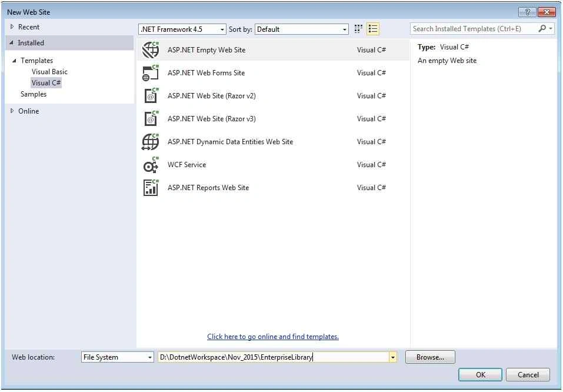Click the ASP.NET Reports chart icon
The height and width of the screenshot is (392, 563).
click(x=151, y=188)
